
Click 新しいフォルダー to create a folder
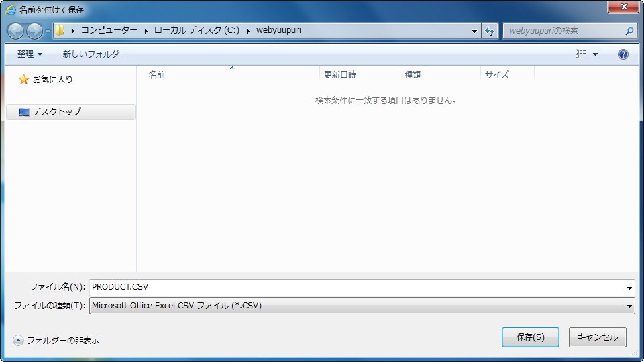(x=95, y=54)
